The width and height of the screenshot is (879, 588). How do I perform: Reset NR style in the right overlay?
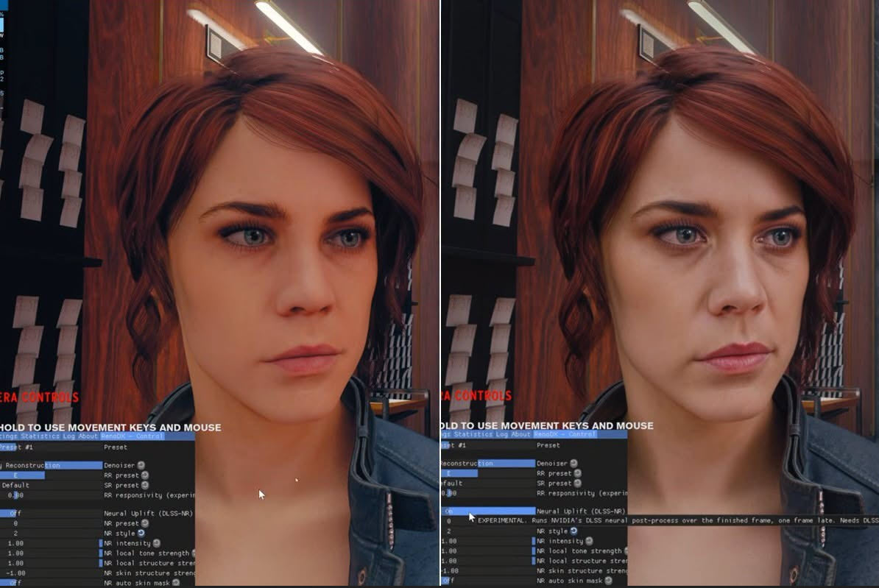[573, 531]
